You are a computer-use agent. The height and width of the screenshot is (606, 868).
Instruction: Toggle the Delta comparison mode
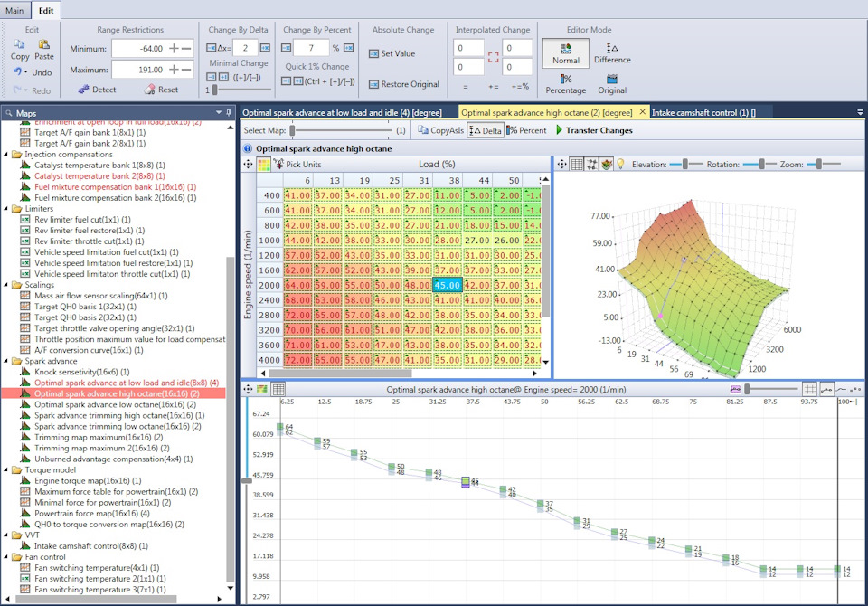coord(485,130)
